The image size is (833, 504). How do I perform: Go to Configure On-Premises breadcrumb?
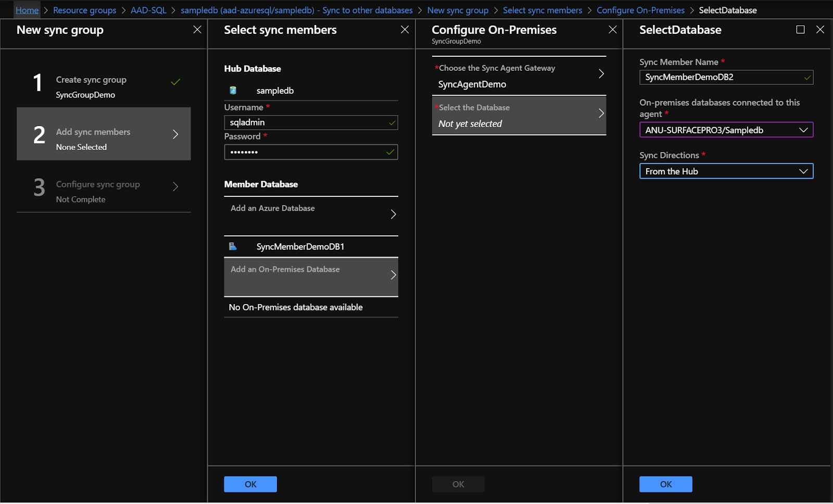pos(641,10)
